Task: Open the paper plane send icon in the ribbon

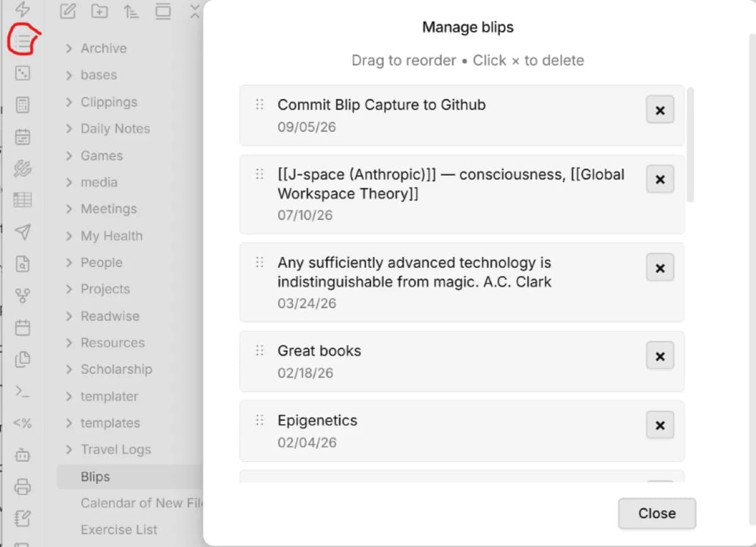Action: (x=23, y=232)
